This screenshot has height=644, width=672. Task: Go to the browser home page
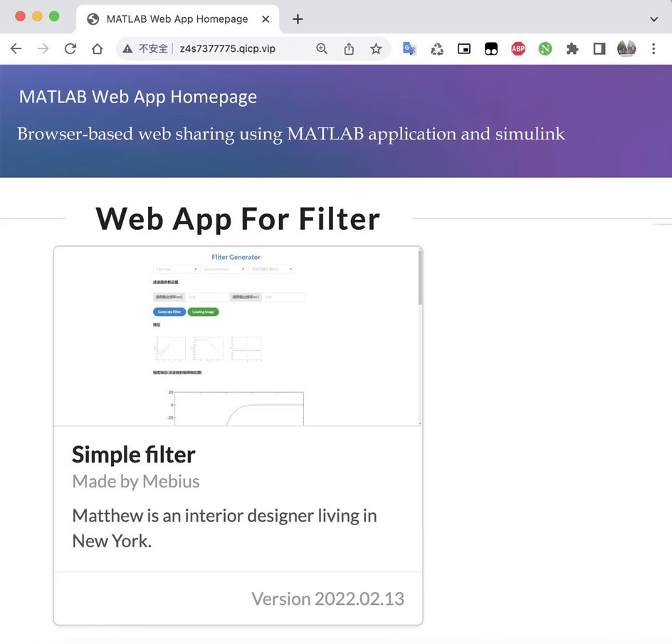click(x=98, y=48)
